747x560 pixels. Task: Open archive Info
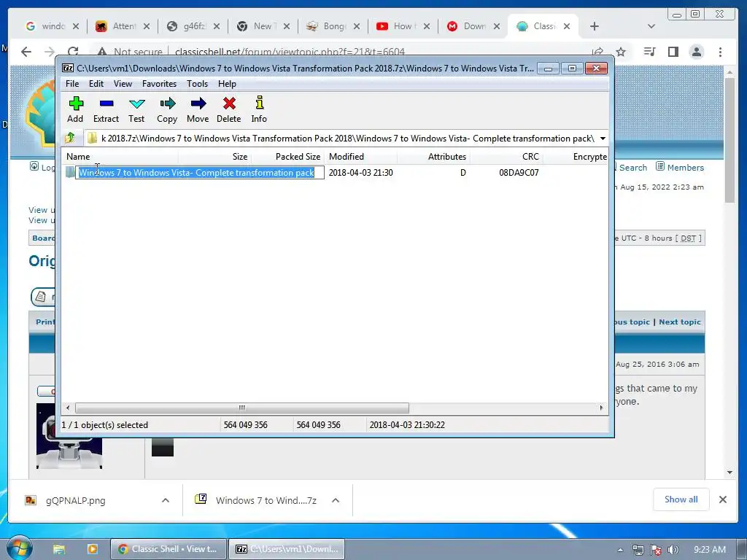[x=259, y=109]
